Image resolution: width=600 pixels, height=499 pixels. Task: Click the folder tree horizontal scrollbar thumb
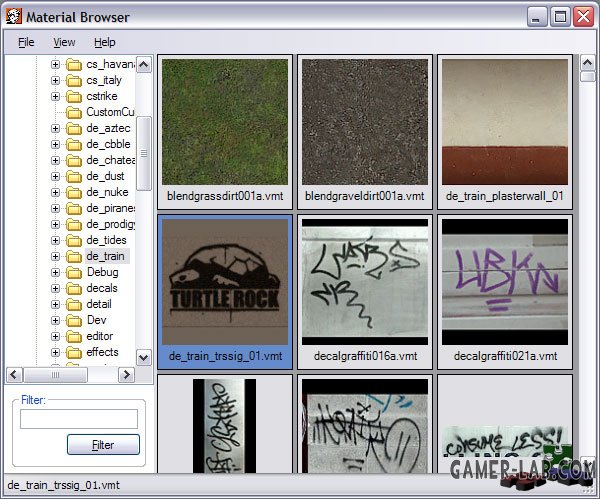pyautogui.click(x=55, y=375)
